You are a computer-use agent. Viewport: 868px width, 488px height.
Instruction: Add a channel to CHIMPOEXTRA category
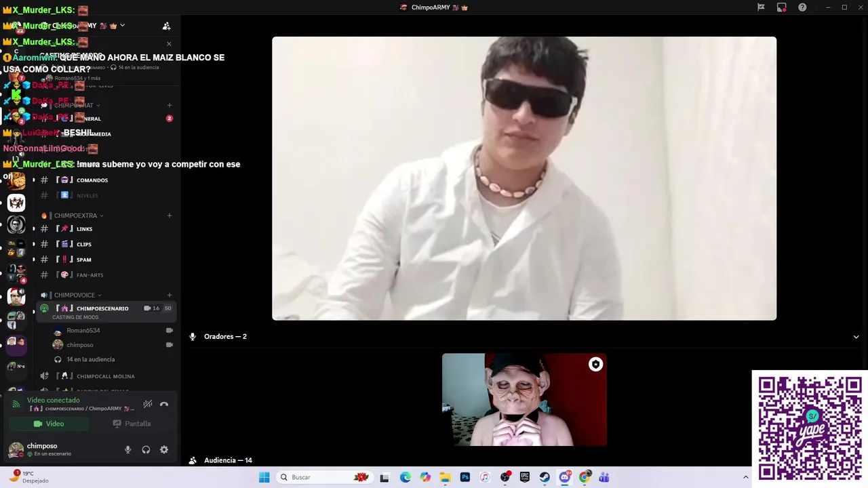170,216
